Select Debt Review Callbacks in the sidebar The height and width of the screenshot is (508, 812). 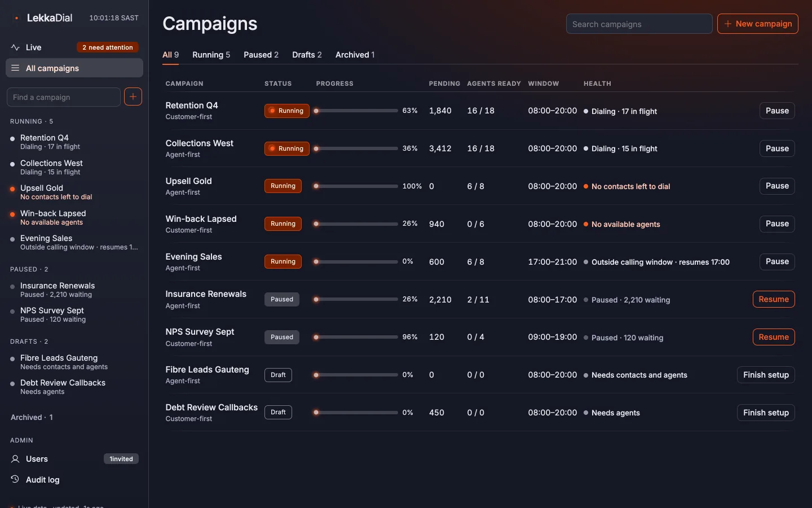74,387
